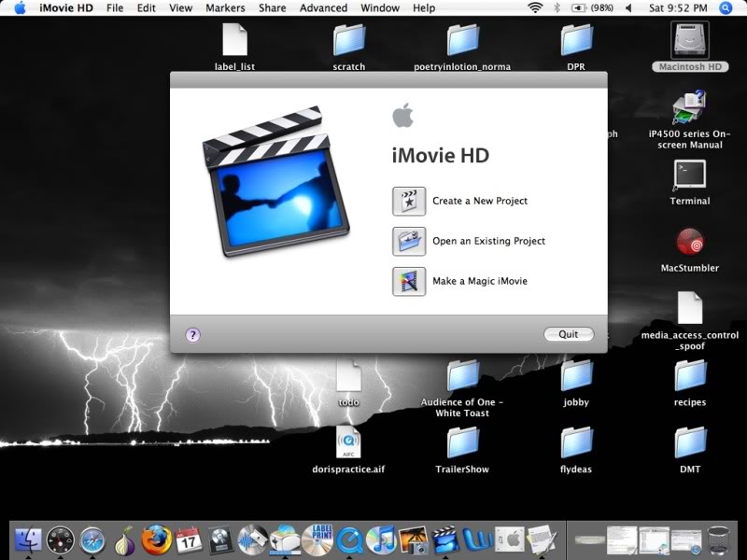Screen dimensions: 747x560
Task: Select the Open an Existing Project label
Action: pos(488,241)
